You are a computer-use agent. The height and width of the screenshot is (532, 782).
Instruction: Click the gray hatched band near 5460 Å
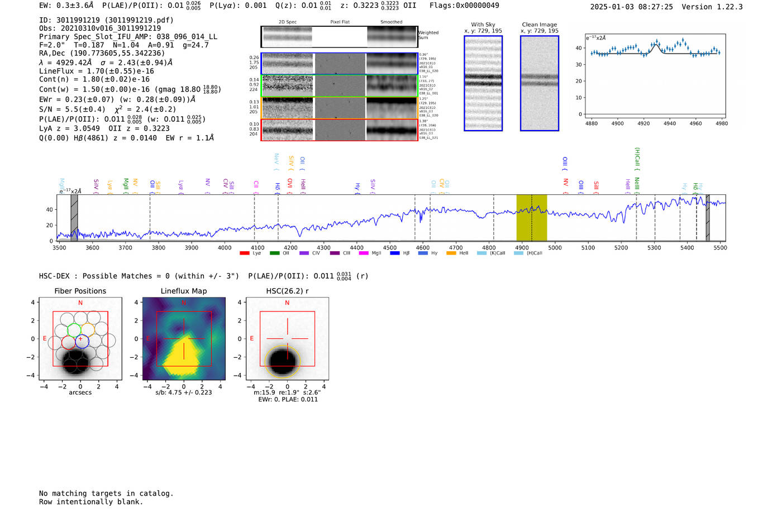[708, 218]
